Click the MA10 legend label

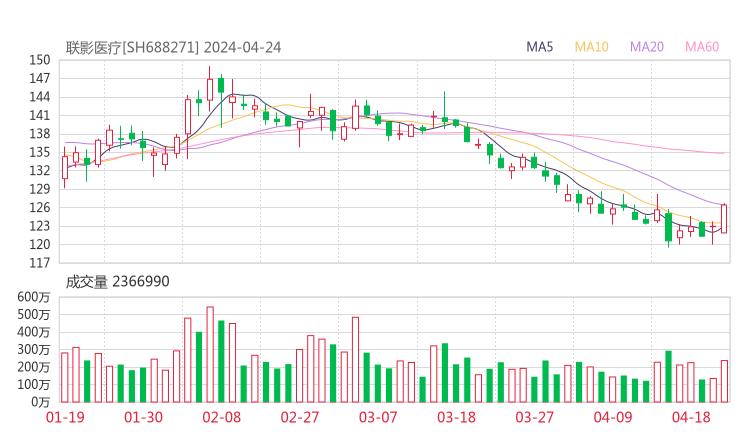tap(591, 47)
